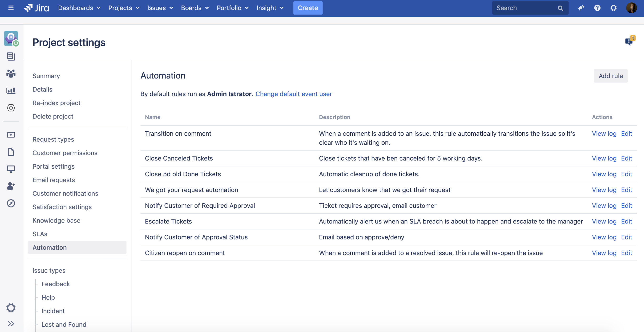View log for Escalate Tickets rule
644x332 pixels.
604,221
